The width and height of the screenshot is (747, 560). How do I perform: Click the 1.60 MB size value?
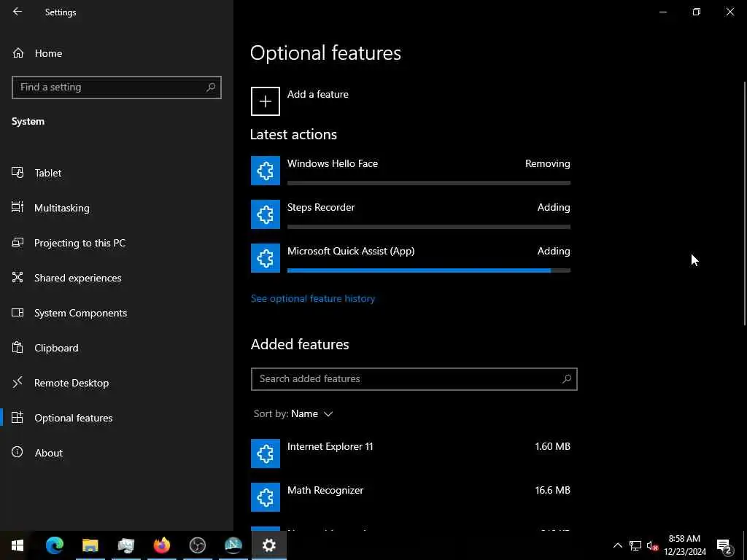(553, 446)
